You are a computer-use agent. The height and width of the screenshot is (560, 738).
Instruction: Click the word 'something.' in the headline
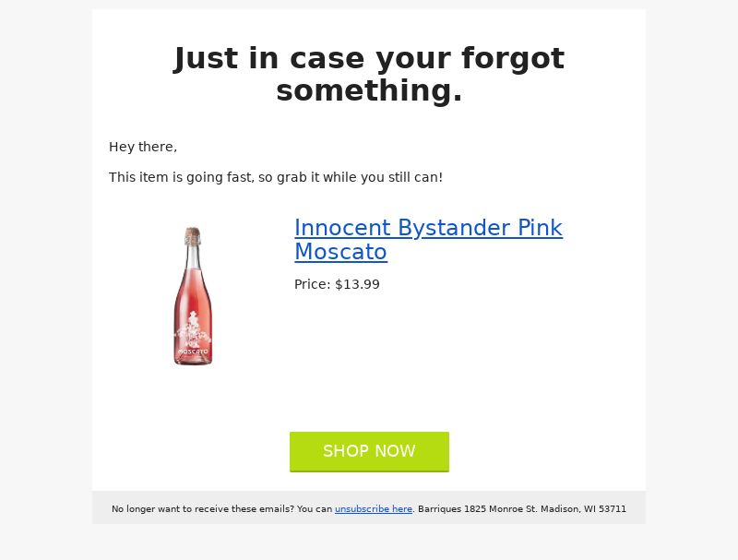pyautogui.click(x=369, y=90)
